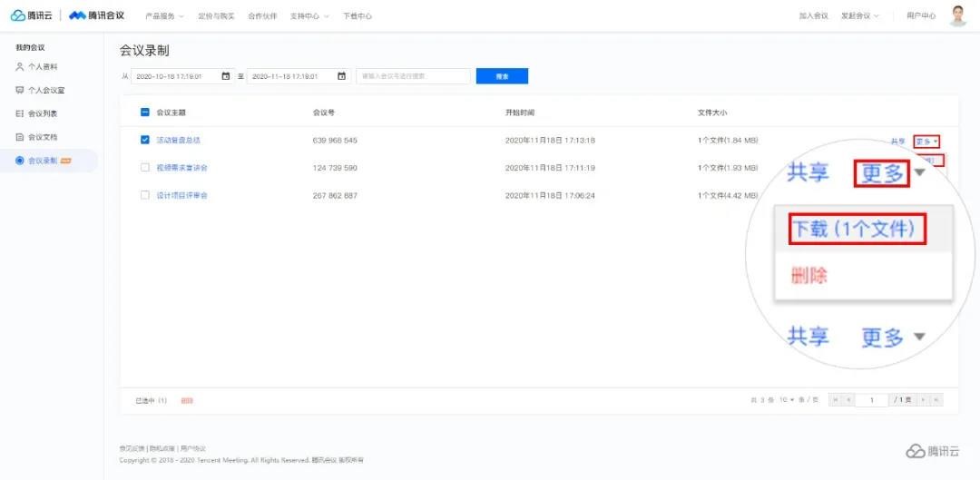Click the blue 搜索 button
Screen dimensions: 980x480
pos(502,76)
